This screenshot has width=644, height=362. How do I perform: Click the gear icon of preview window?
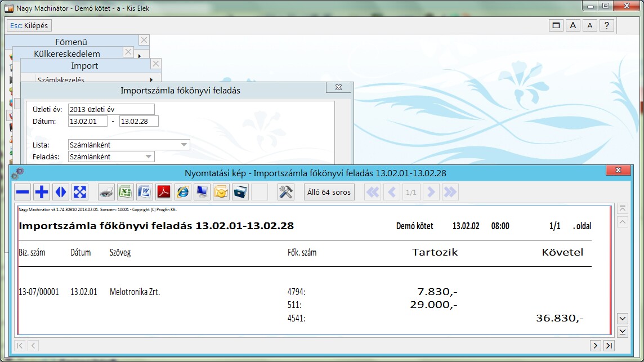pos(17,173)
